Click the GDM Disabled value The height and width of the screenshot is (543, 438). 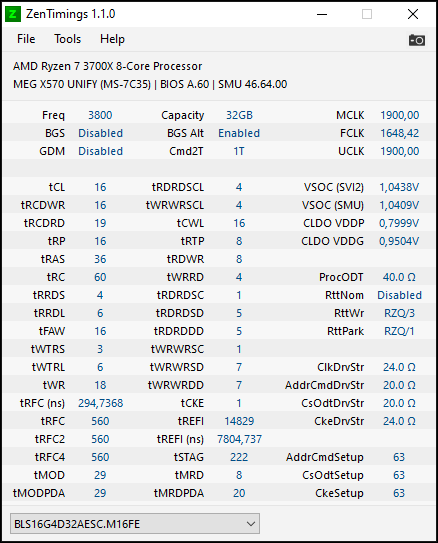click(x=100, y=151)
